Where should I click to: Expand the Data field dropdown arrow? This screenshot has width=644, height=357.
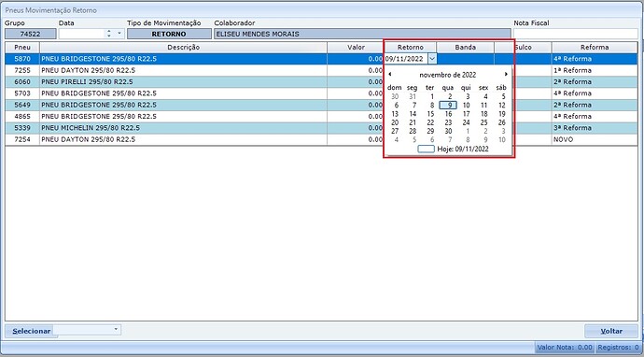pyautogui.click(x=119, y=34)
